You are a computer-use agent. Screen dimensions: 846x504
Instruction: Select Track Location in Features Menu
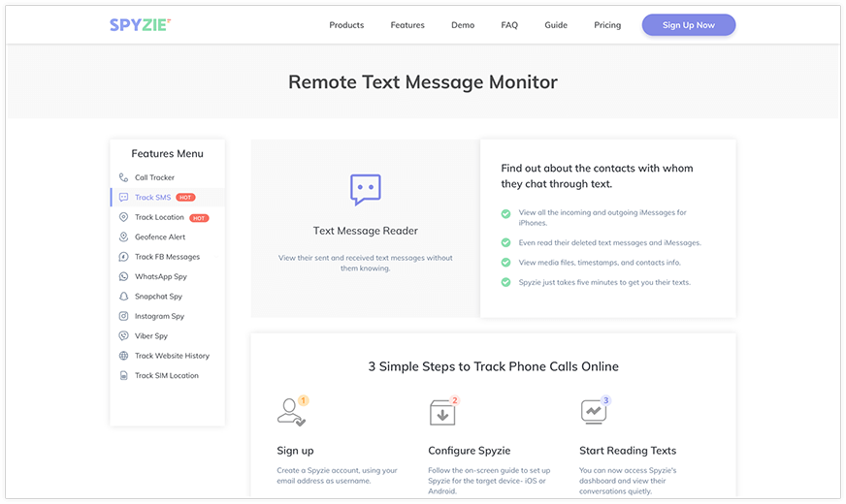click(x=159, y=217)
